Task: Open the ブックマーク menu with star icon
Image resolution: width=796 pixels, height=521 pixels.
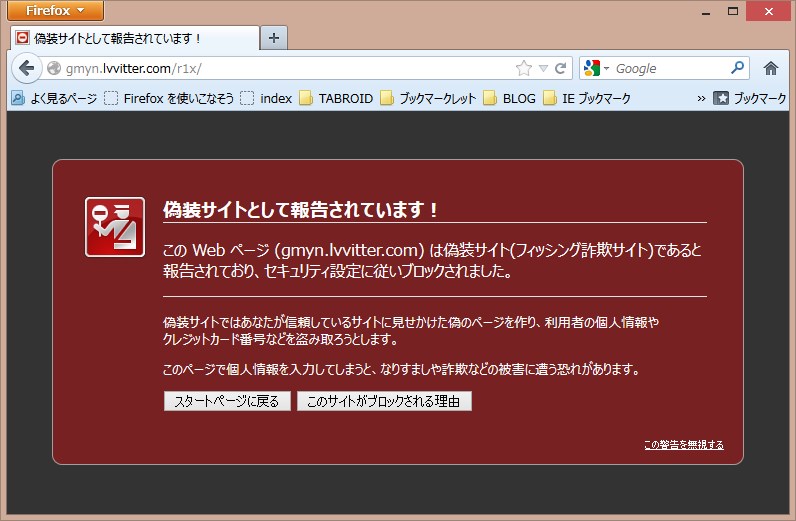Action: (x=749, y=98)
